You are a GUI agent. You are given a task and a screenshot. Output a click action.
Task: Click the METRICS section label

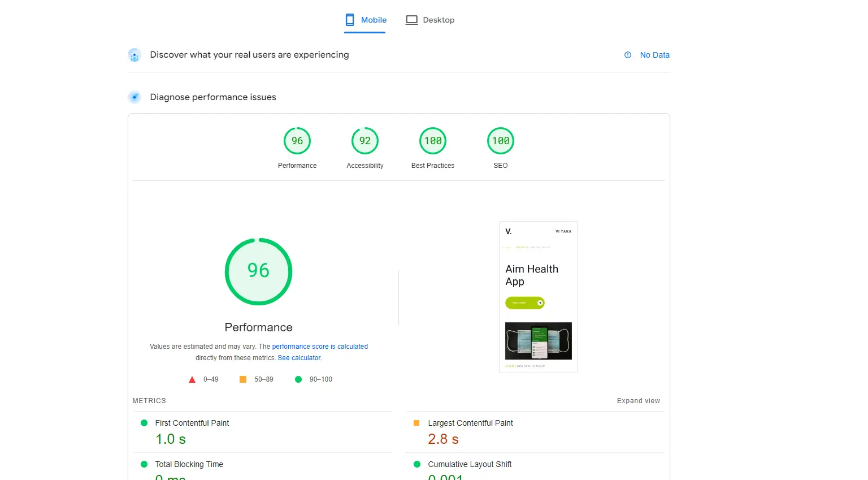(149, 401)
